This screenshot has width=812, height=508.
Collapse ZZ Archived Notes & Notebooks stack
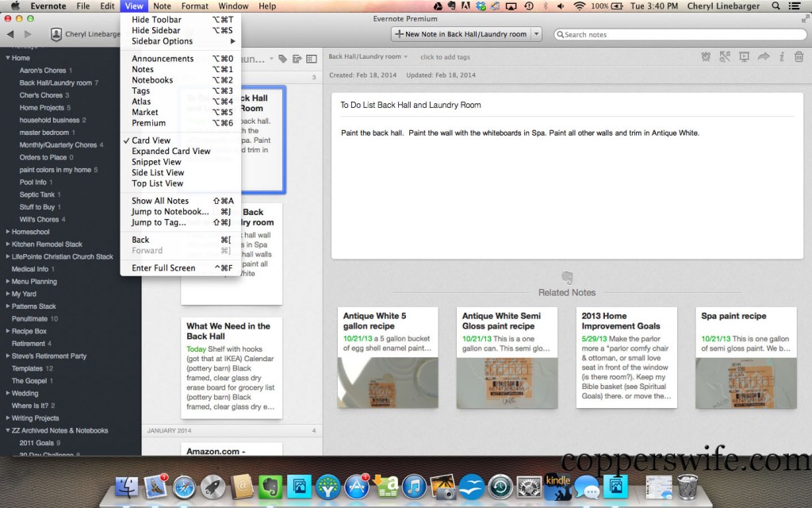pos(8,430)
